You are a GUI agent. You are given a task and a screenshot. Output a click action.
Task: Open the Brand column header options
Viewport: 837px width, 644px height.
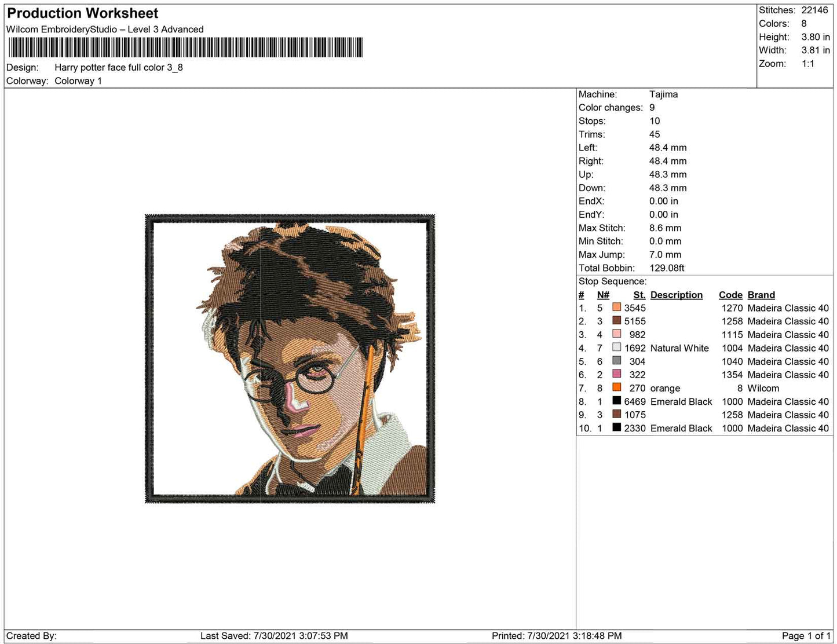point(761,295)
